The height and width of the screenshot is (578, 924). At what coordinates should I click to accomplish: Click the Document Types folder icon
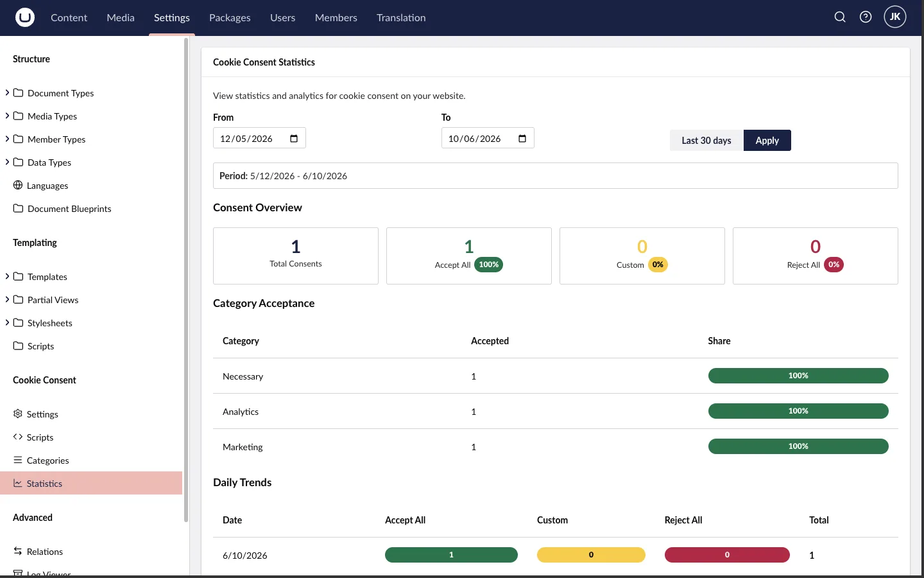(19, 93)
